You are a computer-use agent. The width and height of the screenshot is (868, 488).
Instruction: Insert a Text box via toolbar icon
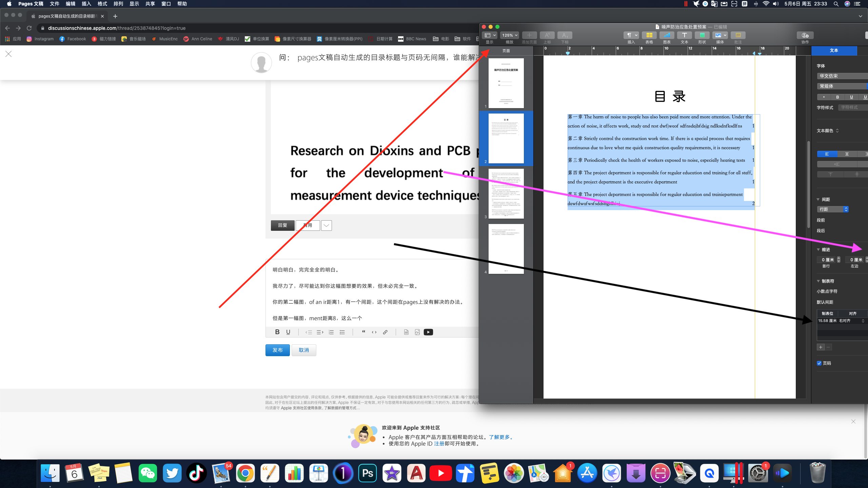pos(684,35)
